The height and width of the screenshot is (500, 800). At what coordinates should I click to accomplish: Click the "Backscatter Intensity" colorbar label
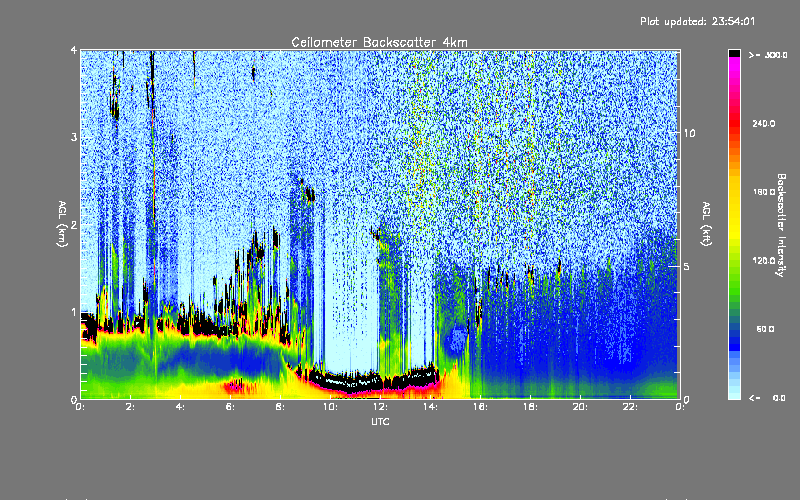tap(781, 225)
